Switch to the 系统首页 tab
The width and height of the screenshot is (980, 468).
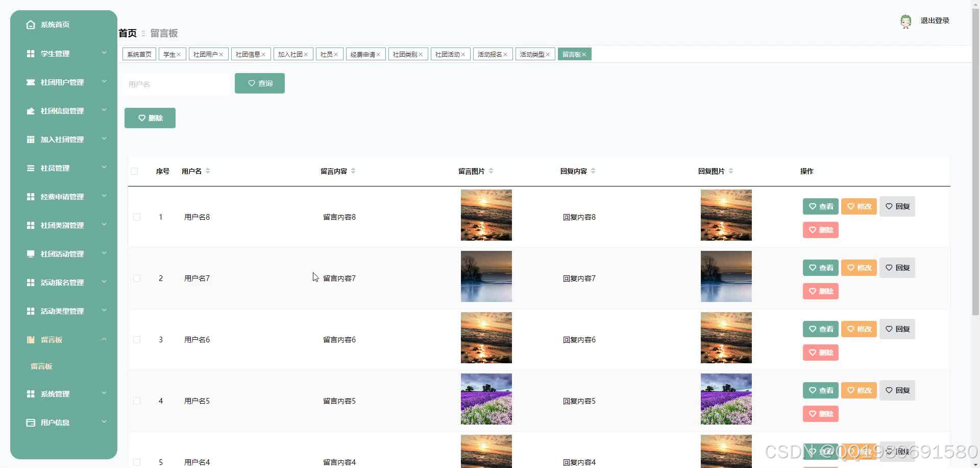click(x=139, y=54)
